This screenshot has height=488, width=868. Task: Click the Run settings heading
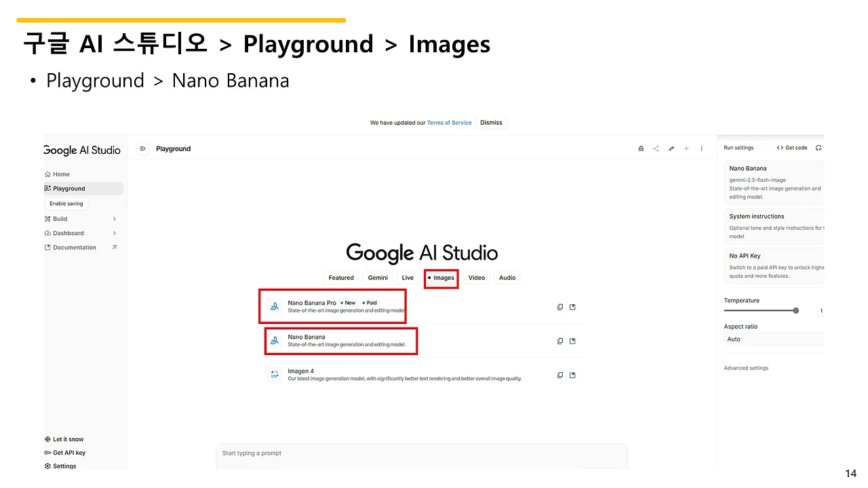tap(738, 148)
